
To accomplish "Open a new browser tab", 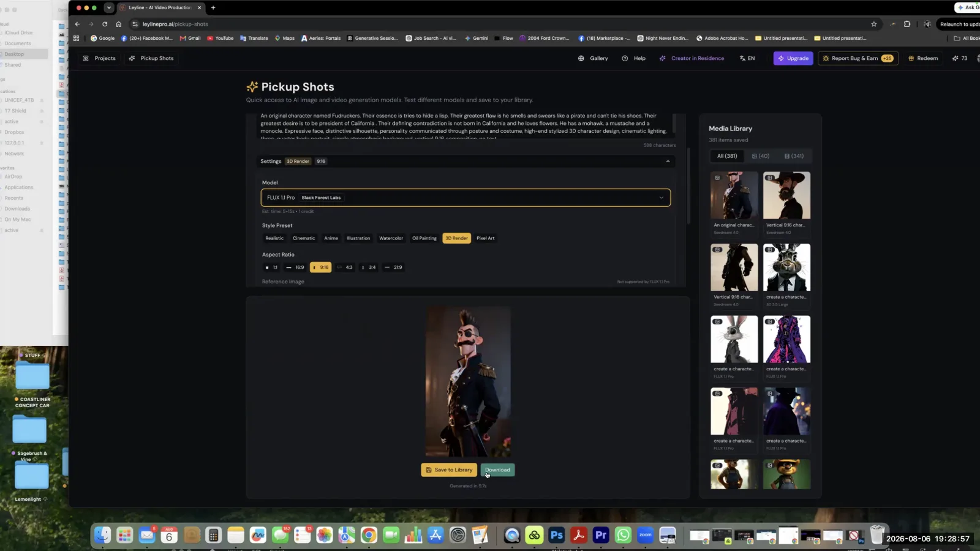I will pos(213,7).
